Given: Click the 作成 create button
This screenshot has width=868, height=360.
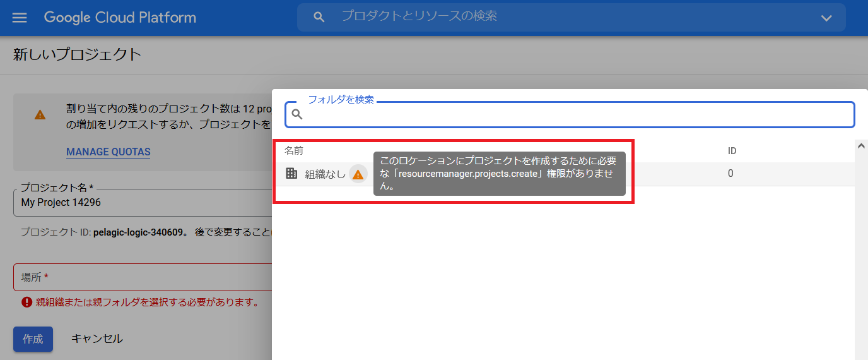Looking at the screenshot, I should point(33,339).
